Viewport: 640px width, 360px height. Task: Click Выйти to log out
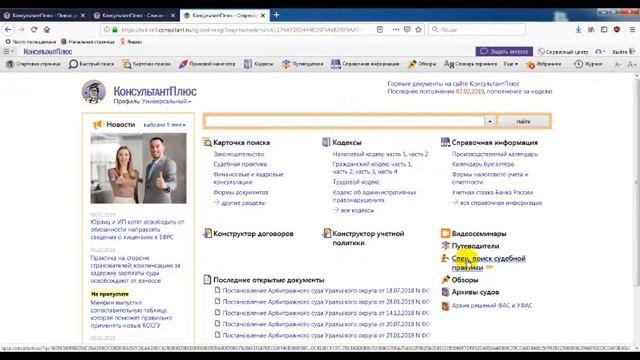tap(624, 52)
